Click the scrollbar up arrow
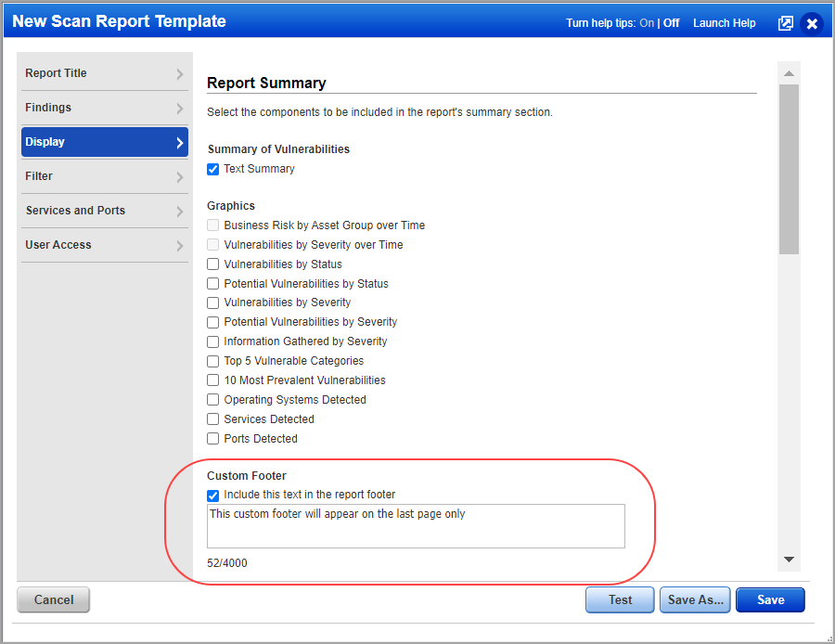835x644 pixels. coord(789,72)
